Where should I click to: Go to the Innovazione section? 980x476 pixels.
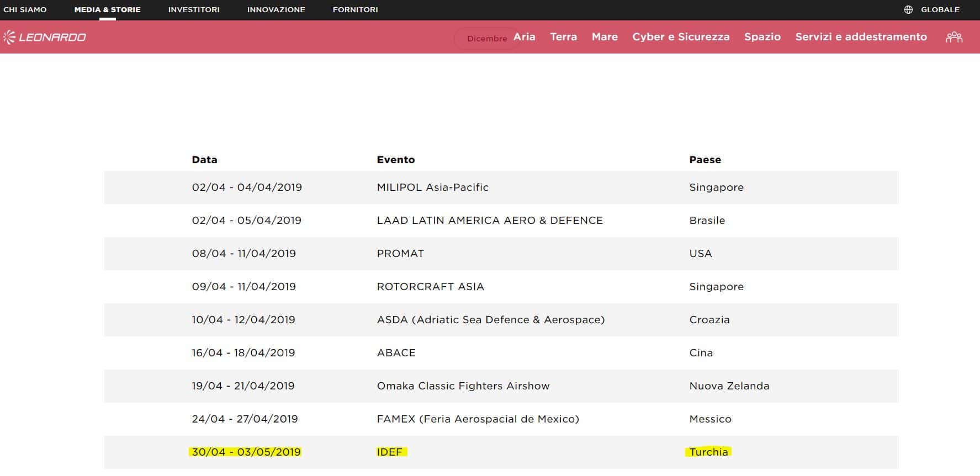coord(276,9)
